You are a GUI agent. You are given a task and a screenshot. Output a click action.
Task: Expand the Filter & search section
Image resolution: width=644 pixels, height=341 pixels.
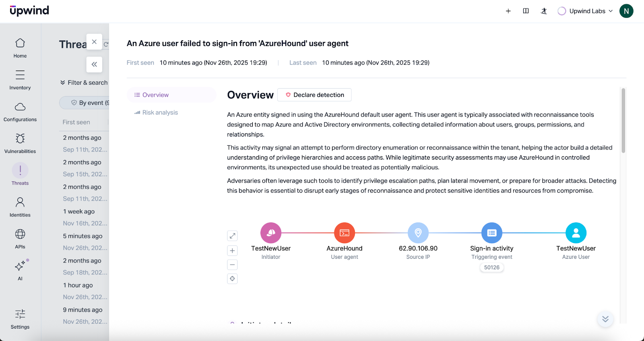coord(84,83)
